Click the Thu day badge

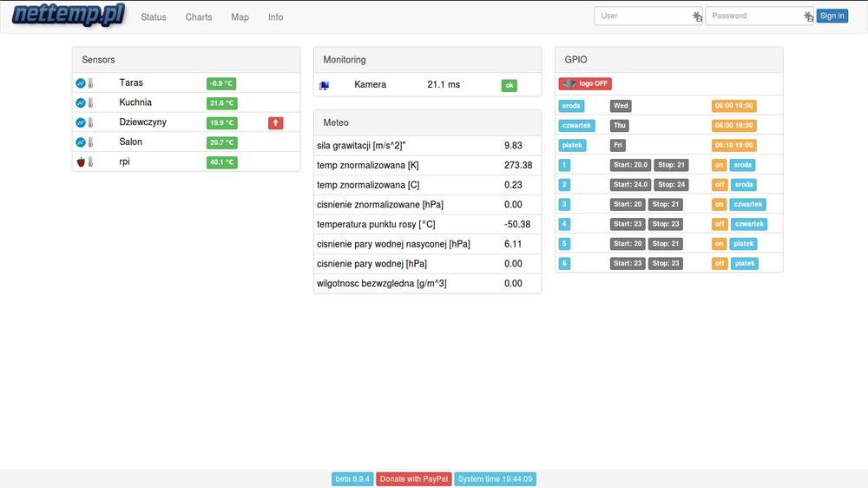(620, 126)
